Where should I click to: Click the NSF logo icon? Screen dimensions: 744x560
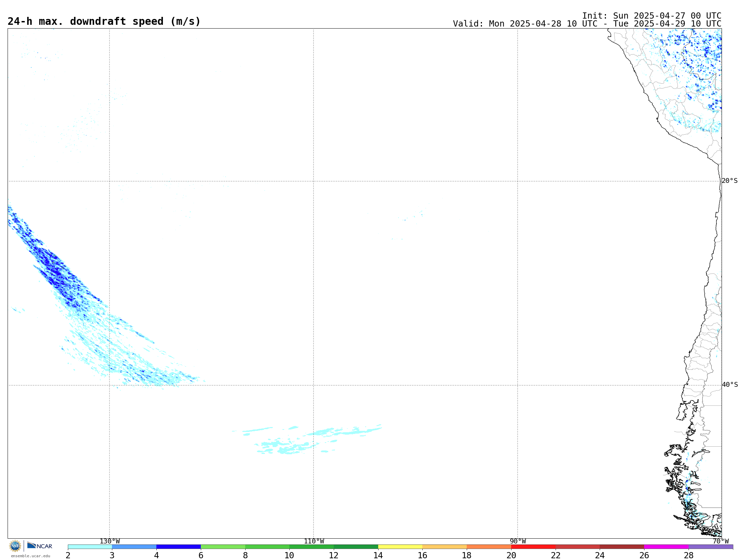15,546
